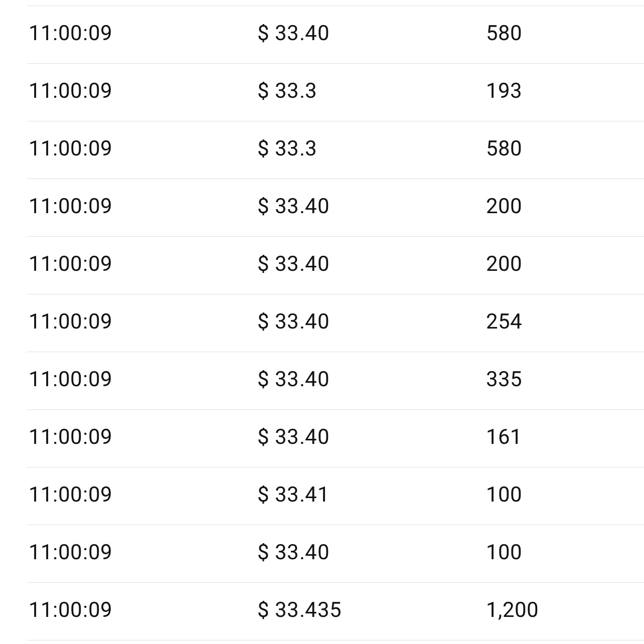
Task: Select the timestamp in the 254-volume row
Action: (70, 321)
